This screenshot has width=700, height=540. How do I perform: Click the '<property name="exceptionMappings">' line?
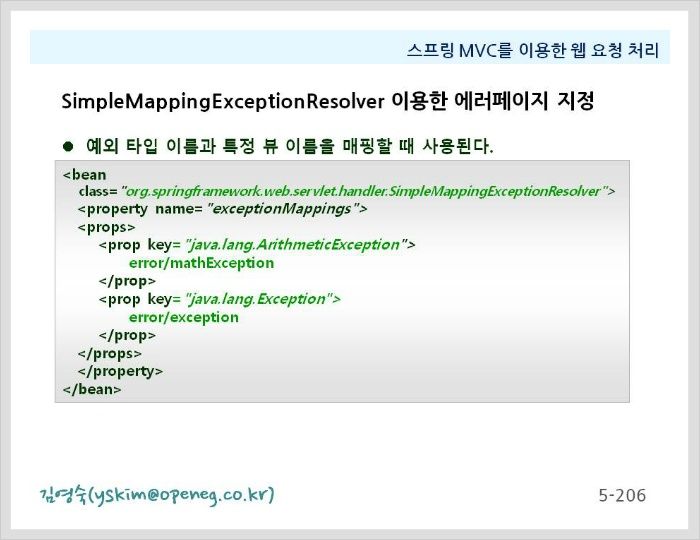222,209
